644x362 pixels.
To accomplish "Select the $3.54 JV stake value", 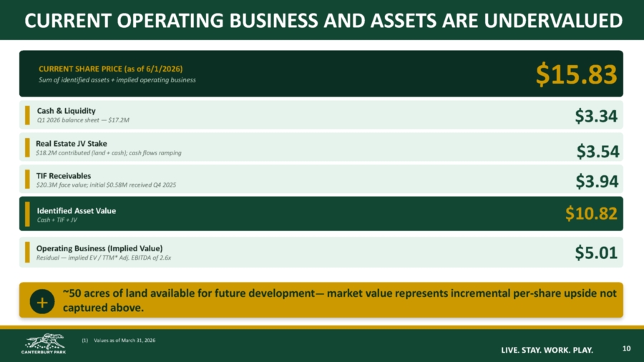I will pos(597,152).
